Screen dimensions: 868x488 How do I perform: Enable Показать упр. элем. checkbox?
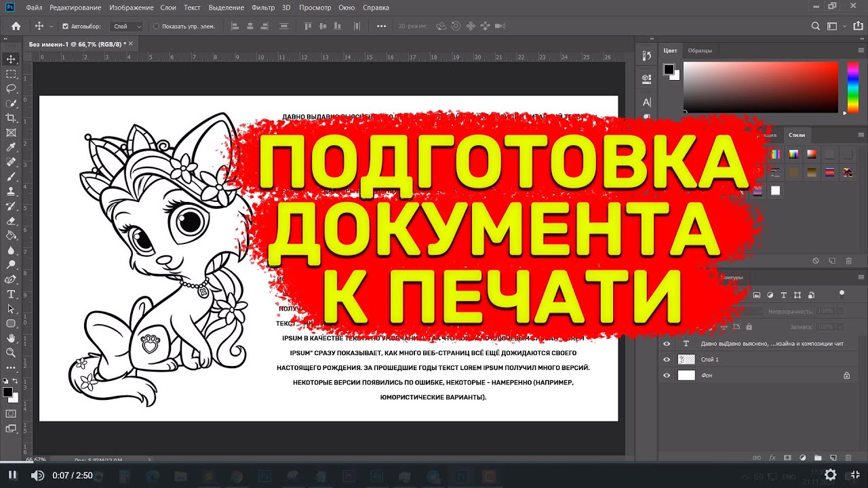pos(156,26)
